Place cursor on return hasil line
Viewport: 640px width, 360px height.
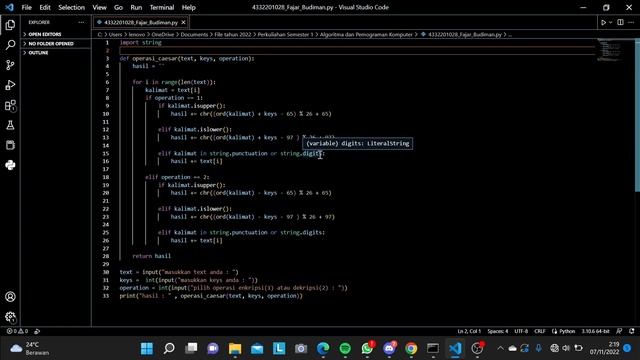151,256
